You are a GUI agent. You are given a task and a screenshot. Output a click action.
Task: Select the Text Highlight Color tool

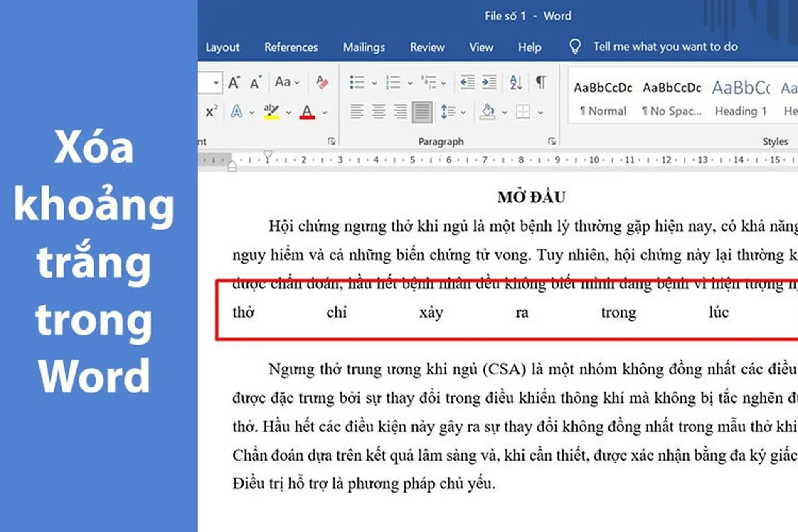click(271, 111)
